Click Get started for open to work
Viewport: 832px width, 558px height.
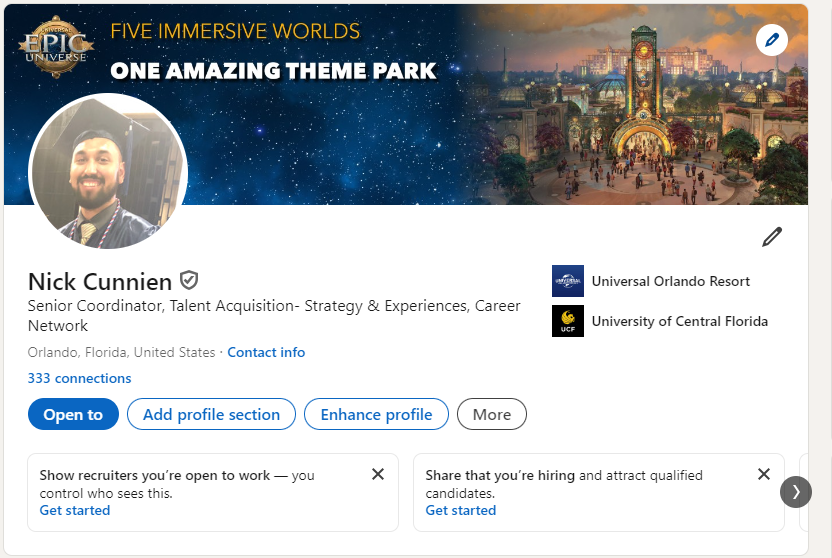(75, 510)
